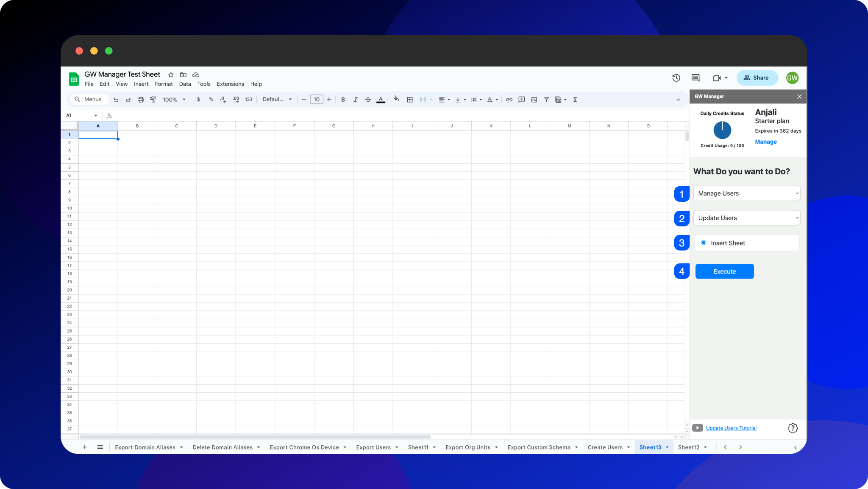
Task: Click the Execute button
Action: click(724, 271)
